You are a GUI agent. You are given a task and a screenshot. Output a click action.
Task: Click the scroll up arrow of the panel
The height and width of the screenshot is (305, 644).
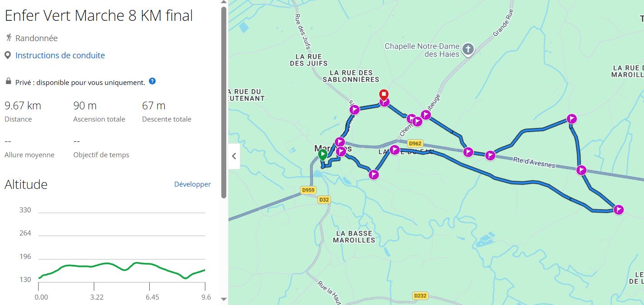pyautogui.click(x=223, y=3)
